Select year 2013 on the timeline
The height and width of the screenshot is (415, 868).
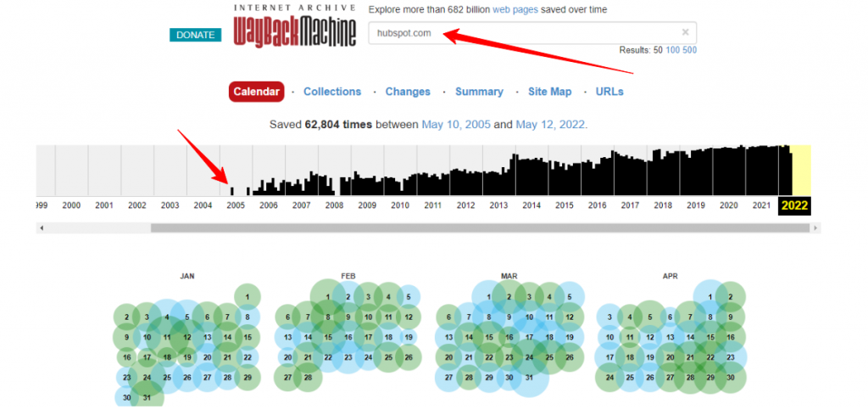(498, 205)
